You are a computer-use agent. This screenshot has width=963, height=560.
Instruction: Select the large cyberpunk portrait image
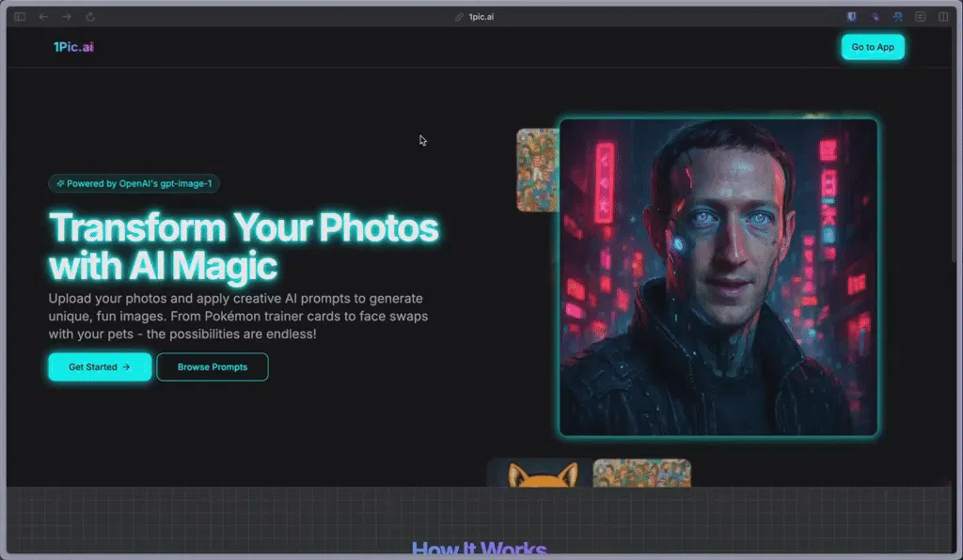pos(718,277)
